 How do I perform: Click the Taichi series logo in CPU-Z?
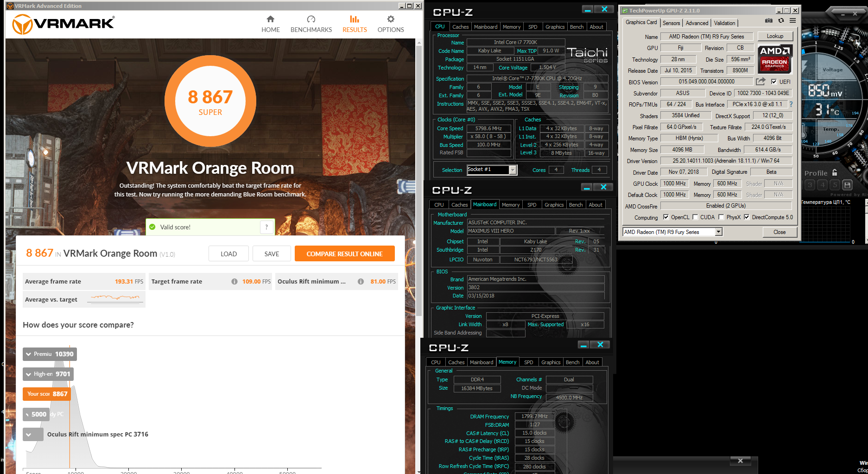click(x=587, y=55)
